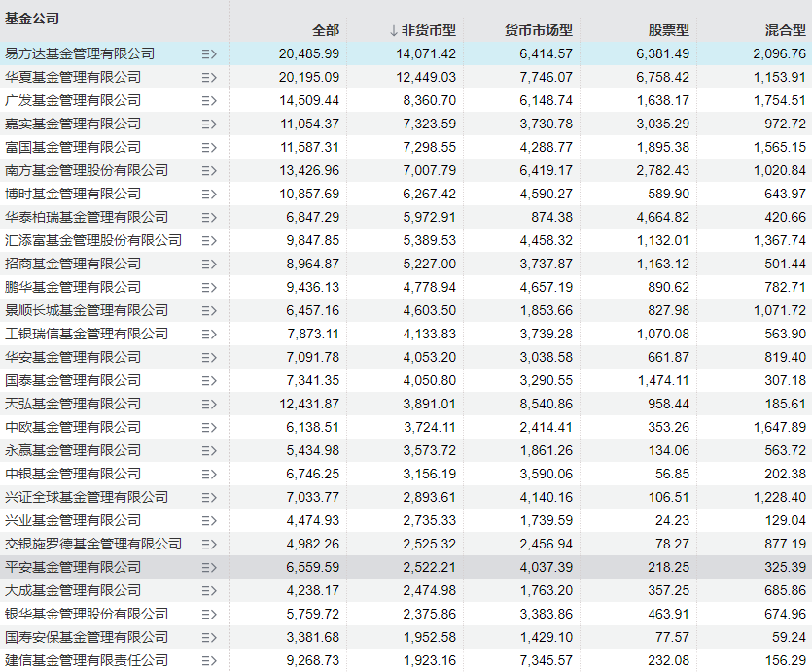Open the detail icon for 景顺长城基金管理有限公司
The width and height of the screenshot is (812, 672).
click(209, 310)
